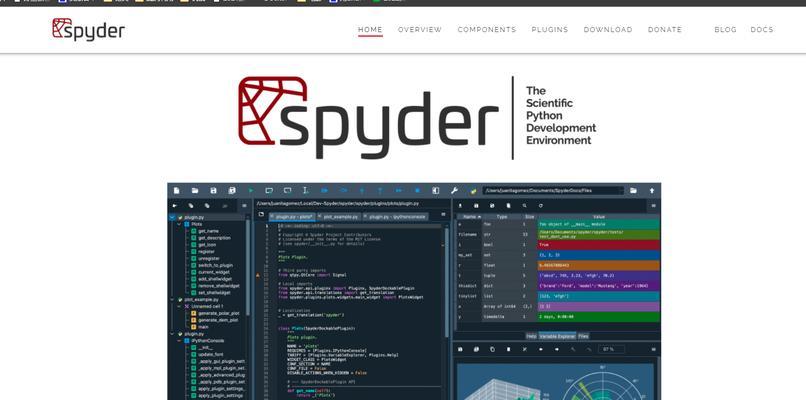Open Preferences with the wrench icon
Image resolution: width=806 pixels, height=400 pixels.
pyautogui.click(x=454, y=190)
